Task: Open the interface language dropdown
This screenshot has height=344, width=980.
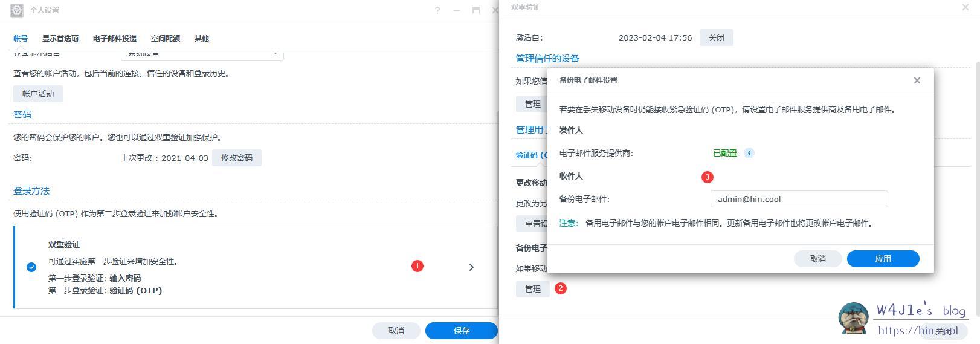Action: (202, 54)
